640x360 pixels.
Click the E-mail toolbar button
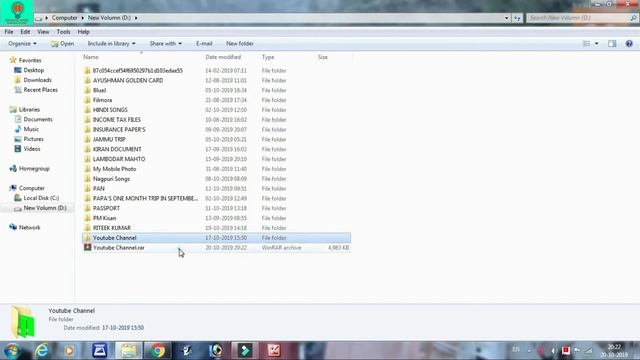[x=204, y=43]
